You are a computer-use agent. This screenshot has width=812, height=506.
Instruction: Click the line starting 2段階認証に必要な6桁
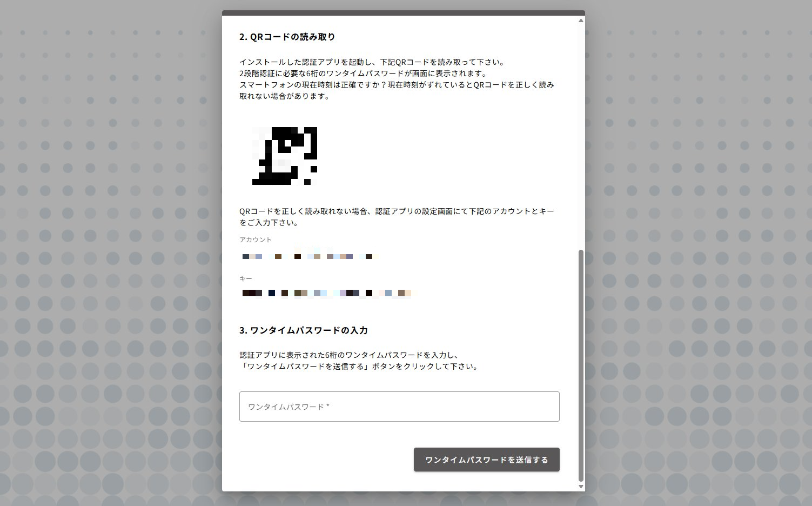pos(363,74)
